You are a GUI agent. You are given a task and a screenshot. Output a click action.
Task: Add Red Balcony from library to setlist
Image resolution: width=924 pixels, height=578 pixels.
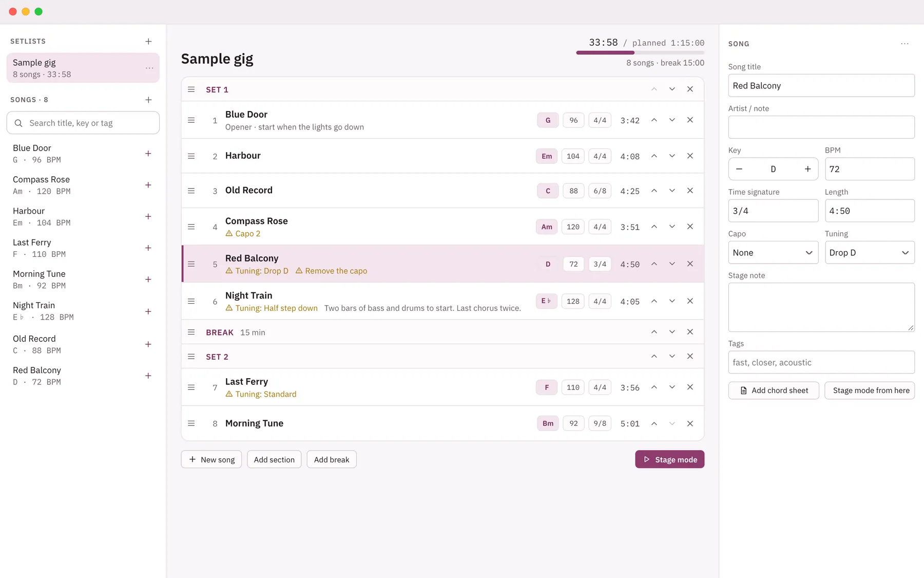(x=148, y=376)
